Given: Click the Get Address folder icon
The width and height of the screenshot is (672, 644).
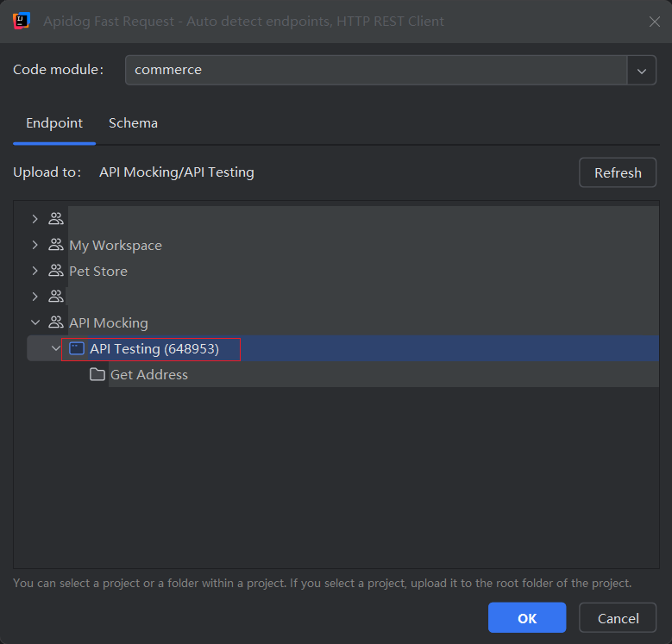Looking at the screenshot, I should [97, 374].
